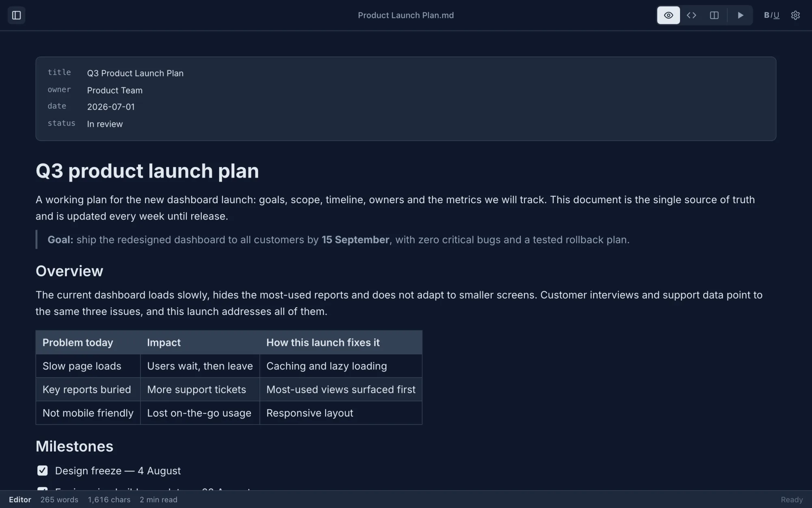Open settings gear icon
Screen dimensions: 812x508
(795, 15)
